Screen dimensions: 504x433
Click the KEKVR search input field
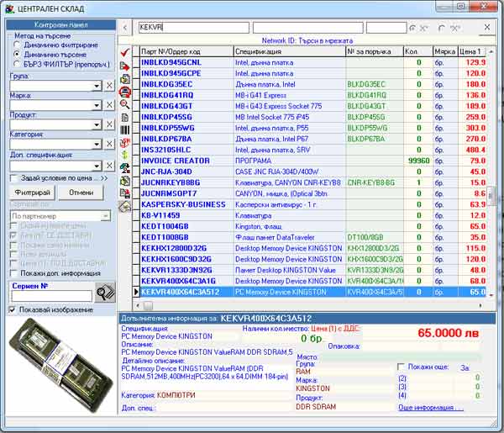coord(193,28)
